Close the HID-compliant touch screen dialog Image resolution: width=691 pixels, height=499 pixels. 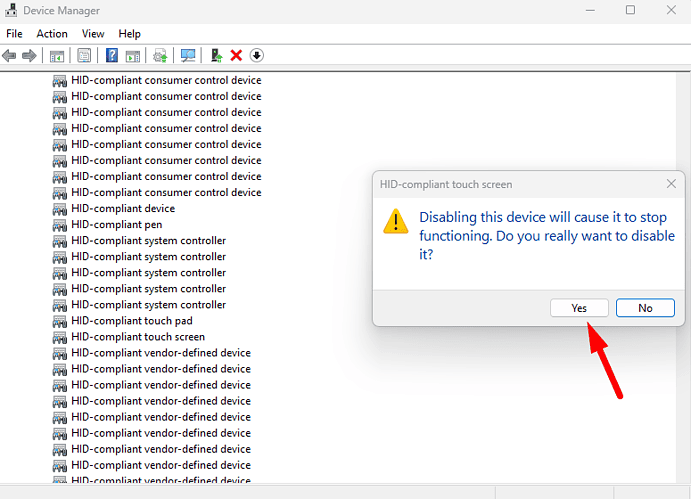[671, 184]
